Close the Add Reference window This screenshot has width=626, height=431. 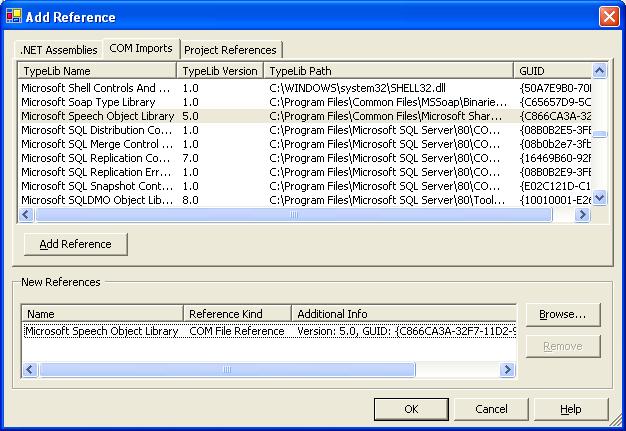[x=608, y=17]
